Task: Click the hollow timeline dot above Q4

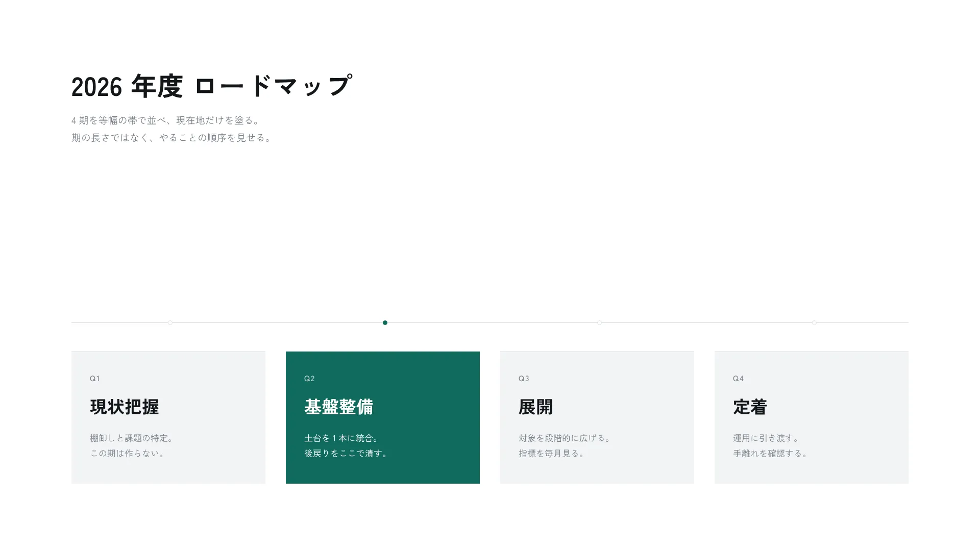Action: (814, 322)
